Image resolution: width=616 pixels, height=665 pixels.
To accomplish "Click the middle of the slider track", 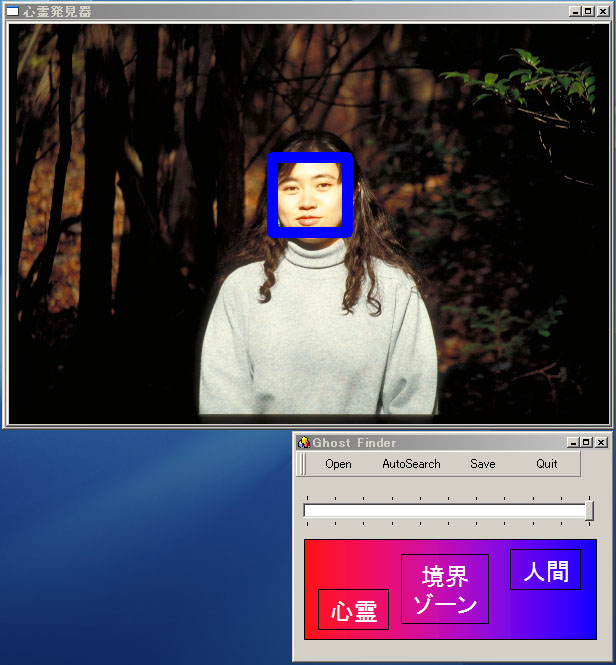I will point(445,510).
